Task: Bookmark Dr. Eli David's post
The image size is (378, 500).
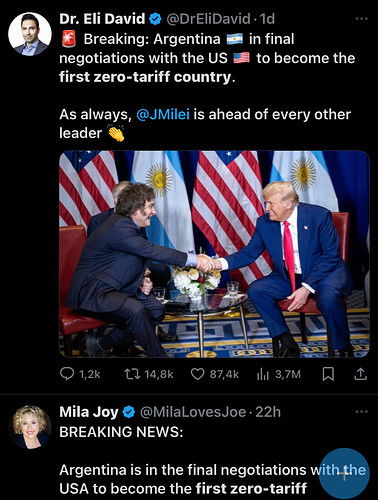Action: (x=328, y=374)
